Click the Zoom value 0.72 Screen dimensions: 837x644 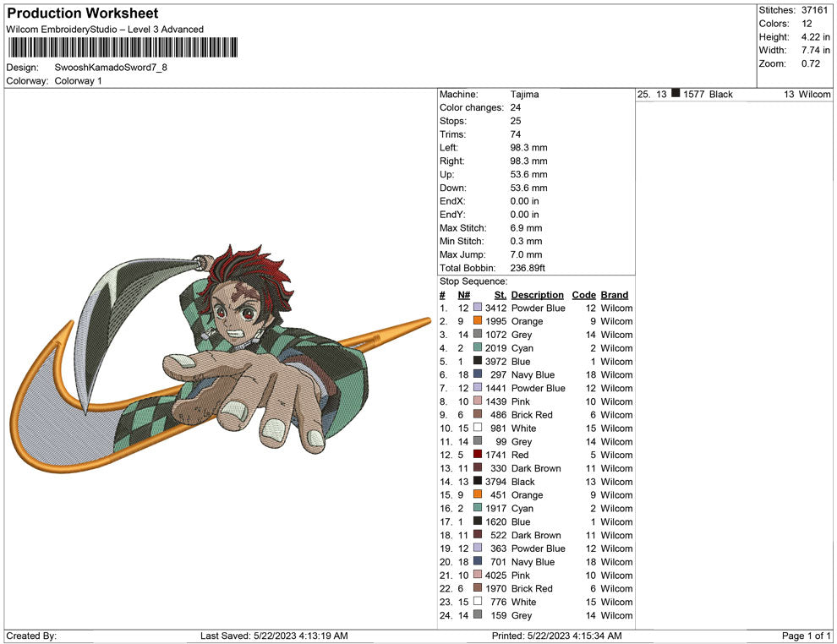[x=810, y=63]
